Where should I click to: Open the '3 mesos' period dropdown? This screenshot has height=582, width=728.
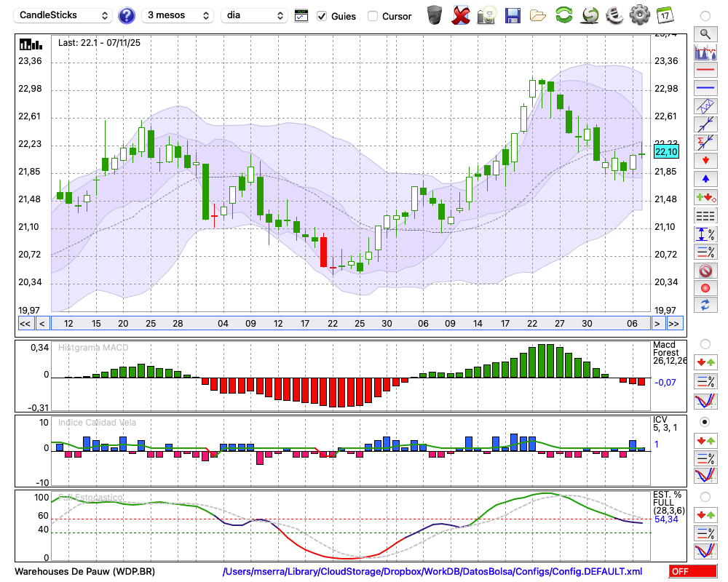178,15
